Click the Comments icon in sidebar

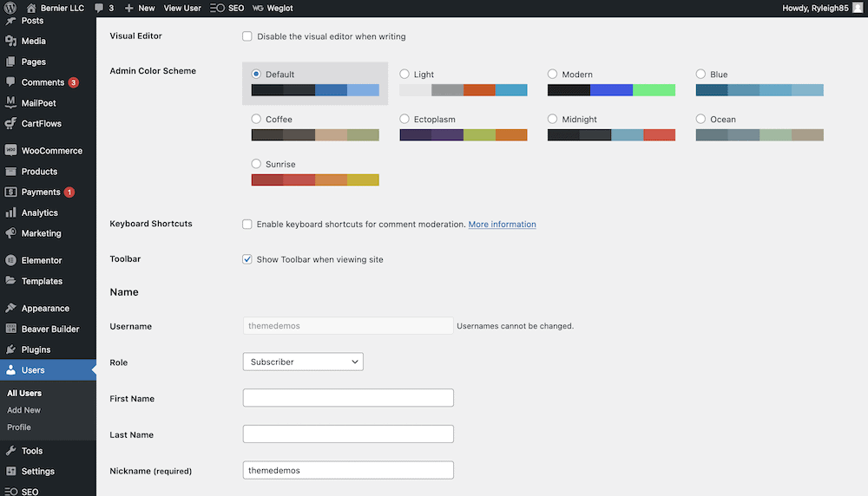click(10, 82)
